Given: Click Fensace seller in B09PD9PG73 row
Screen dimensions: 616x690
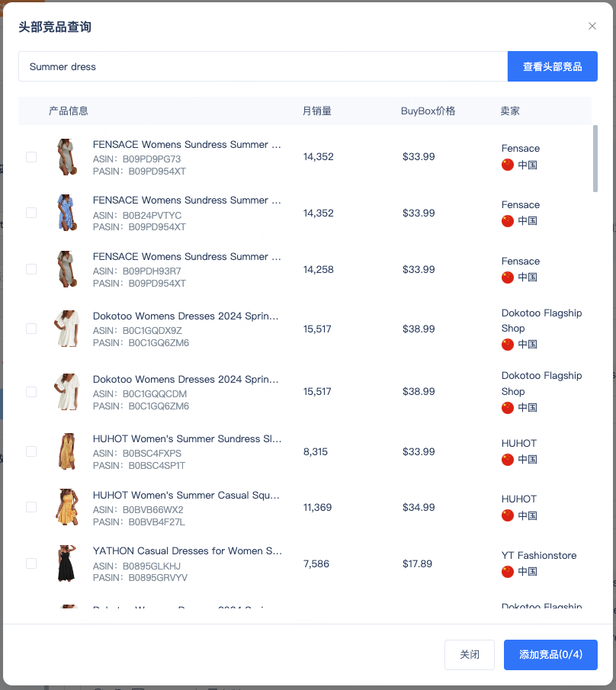Looking at the screenshot, I should (x=521, y=149).
